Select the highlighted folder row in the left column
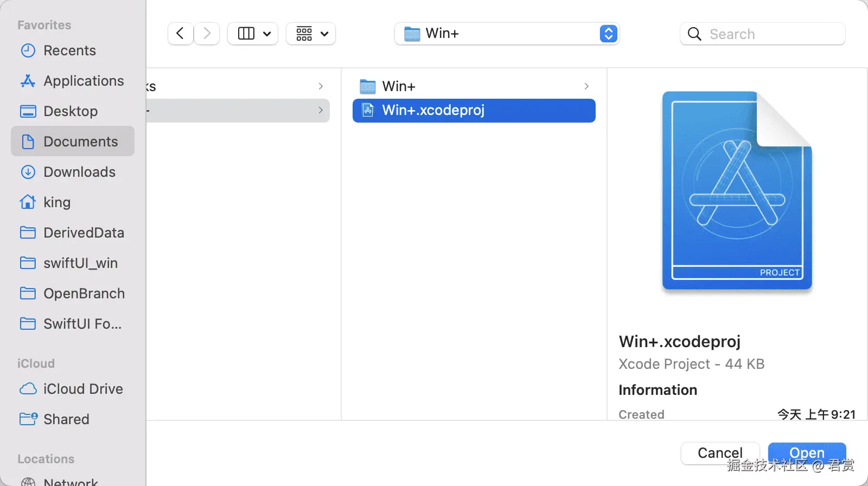Viewport: 868px width, 486px height. tap(238, 110)
